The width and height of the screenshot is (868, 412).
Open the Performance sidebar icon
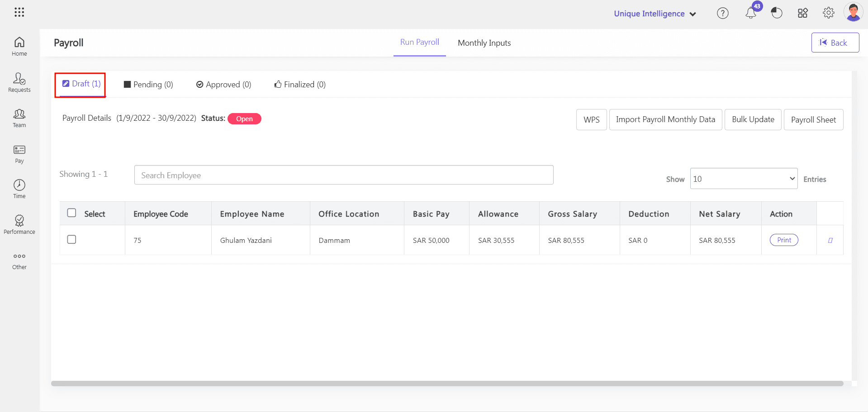coord(19,224)
